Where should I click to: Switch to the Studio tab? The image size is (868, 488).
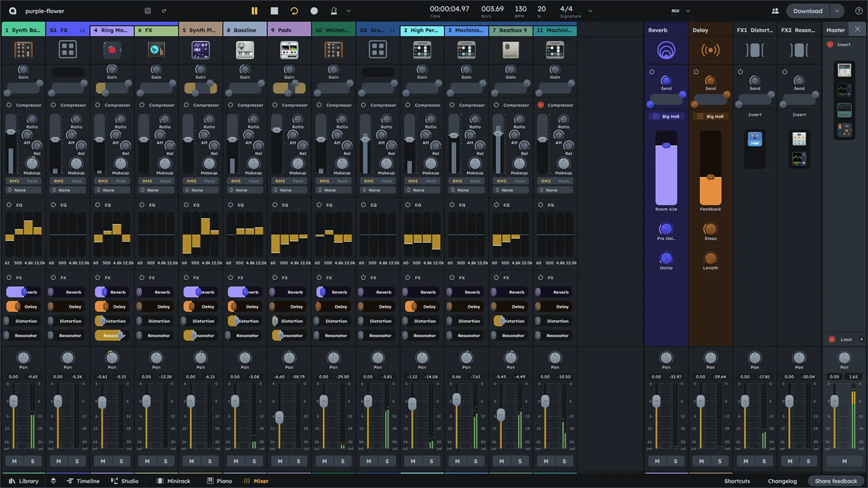click(x=125, y=481)
